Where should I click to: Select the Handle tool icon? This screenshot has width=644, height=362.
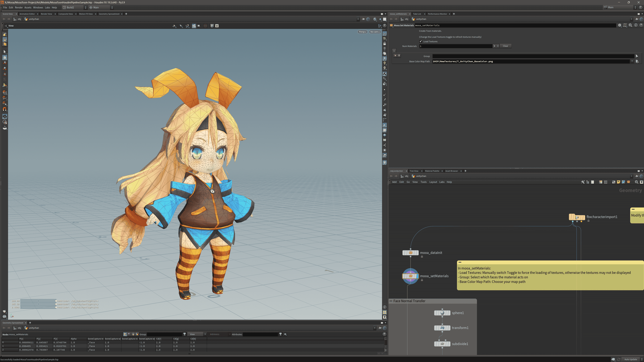pos(5,85)
